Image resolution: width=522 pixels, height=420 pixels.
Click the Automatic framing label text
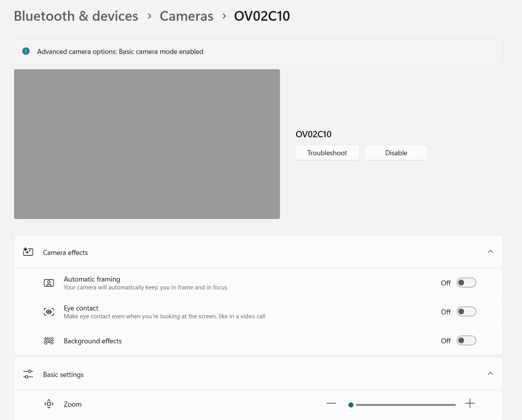[92, 279]
